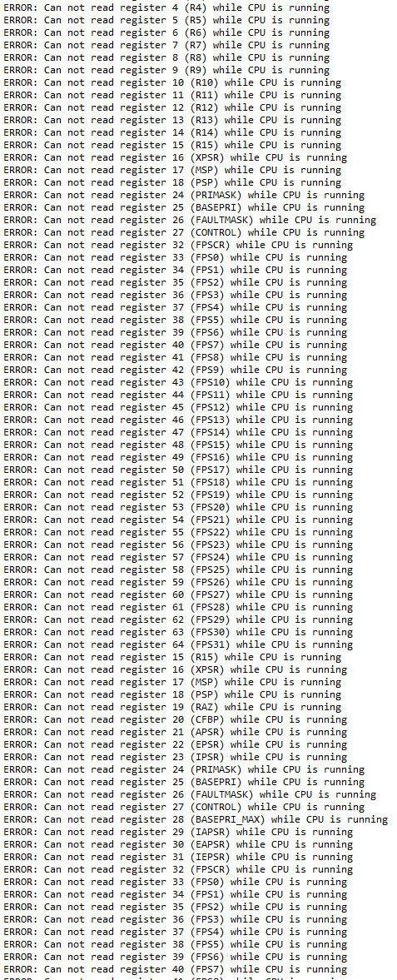Click the BASEPRI_MAX register 28 error line
Viewport: 397px width, 980px height.
pos(196,820)
